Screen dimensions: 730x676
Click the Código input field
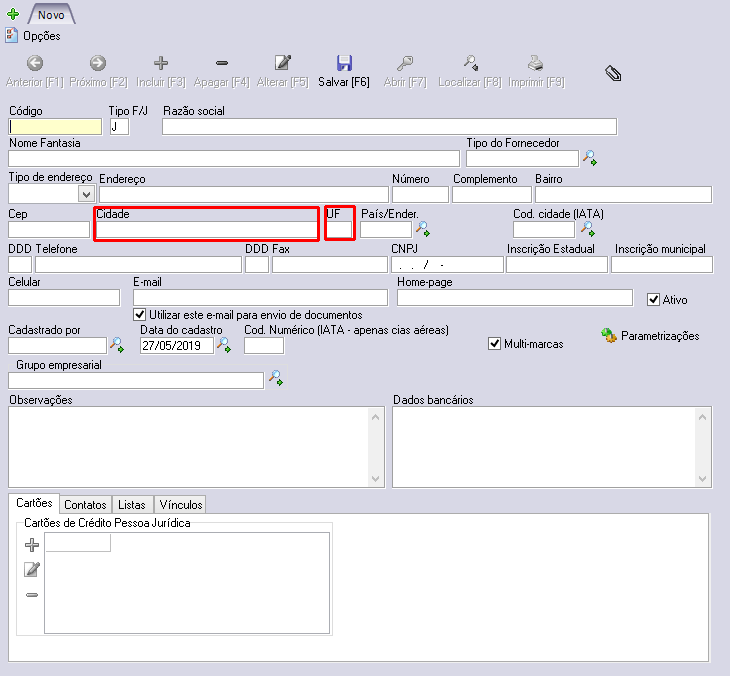pyautogui.click(x=55, y=127)
